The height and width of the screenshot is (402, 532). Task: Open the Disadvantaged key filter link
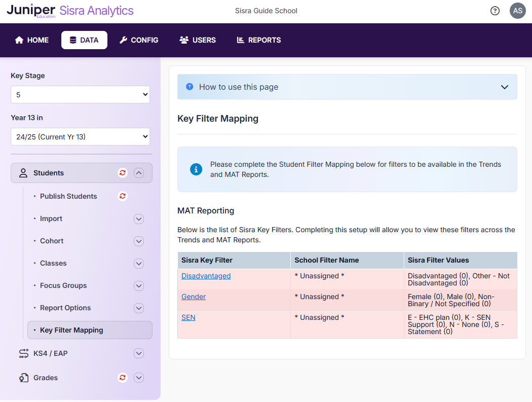coord(206,276)
